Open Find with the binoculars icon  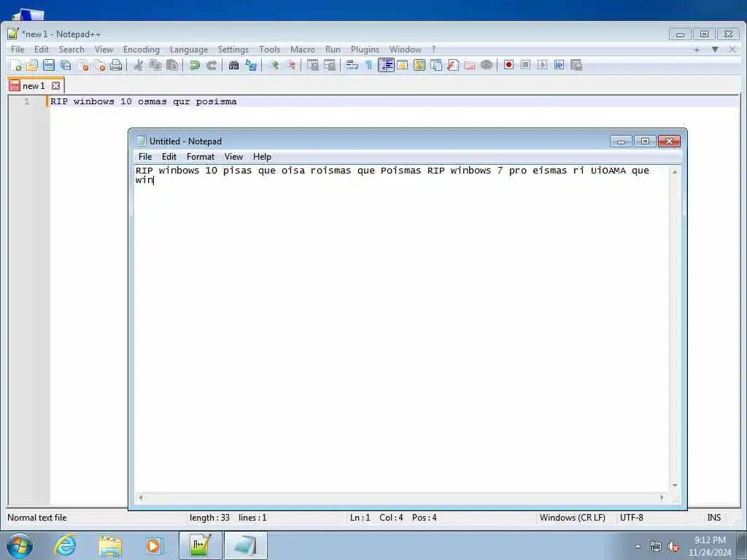pyautogui.click(x=233, y=65)
